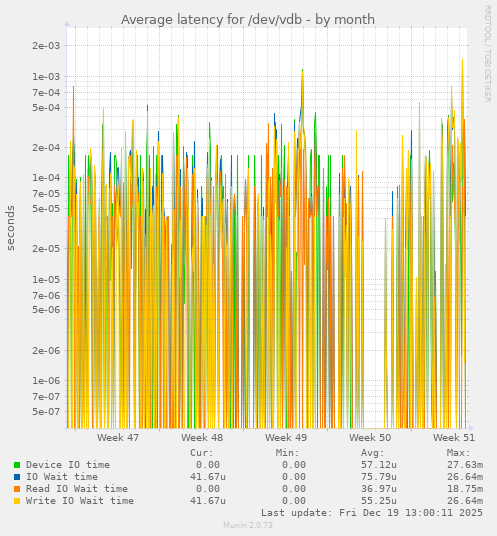Click the 'Munin 2.0.73' version text
This screenshot has height=536, width=497.
click(x=248, y=525)
